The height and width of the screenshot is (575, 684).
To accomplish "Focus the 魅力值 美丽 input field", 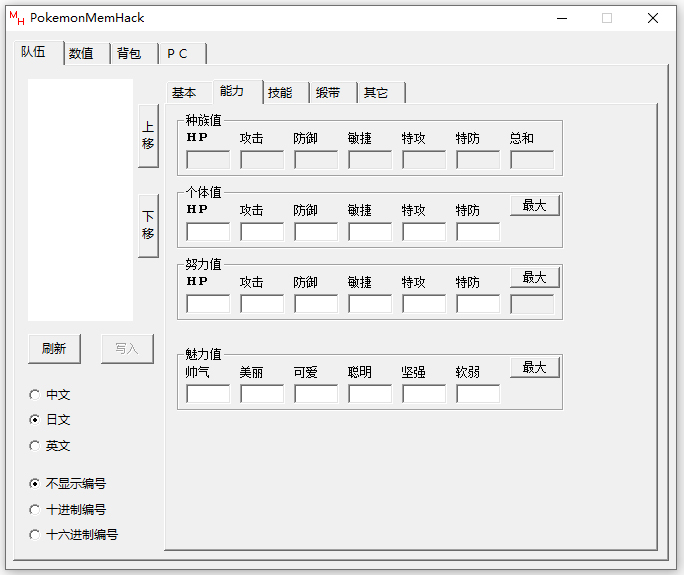I will click(262, 394).
